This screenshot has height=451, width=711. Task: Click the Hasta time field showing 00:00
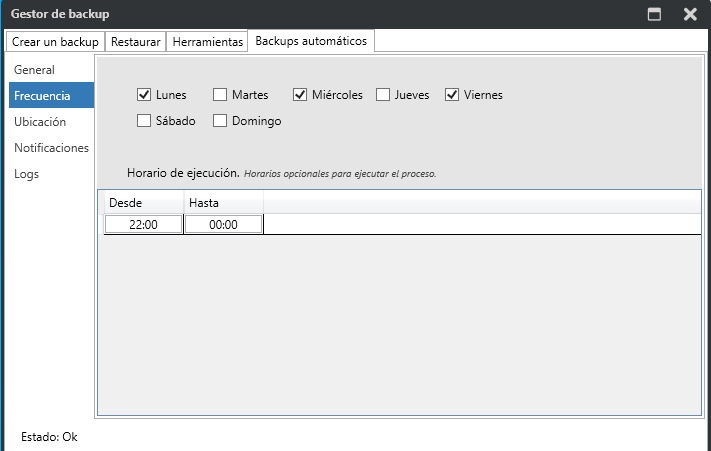[223, 225]
